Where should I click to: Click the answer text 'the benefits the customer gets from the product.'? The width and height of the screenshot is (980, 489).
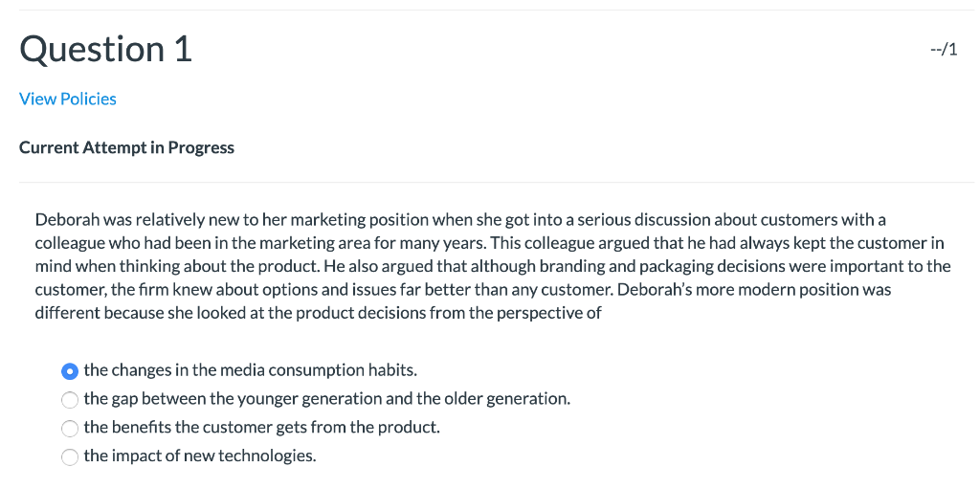(x=262, y=428)
